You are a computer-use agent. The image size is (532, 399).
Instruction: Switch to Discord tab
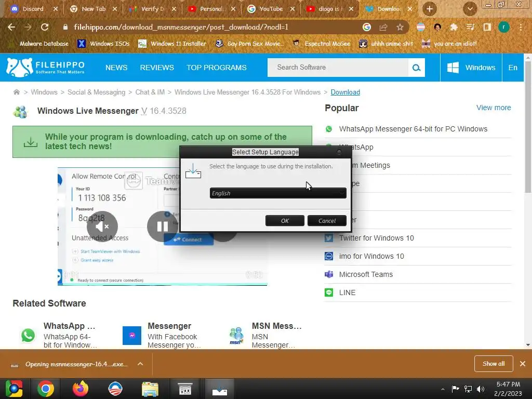click(x=33, y=9)
